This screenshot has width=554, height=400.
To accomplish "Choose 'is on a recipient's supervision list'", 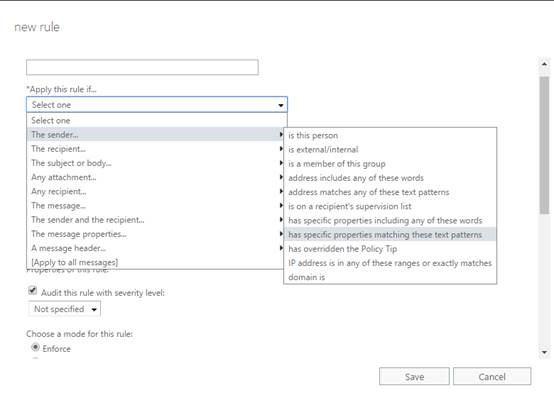I will [x=390, y=206].
